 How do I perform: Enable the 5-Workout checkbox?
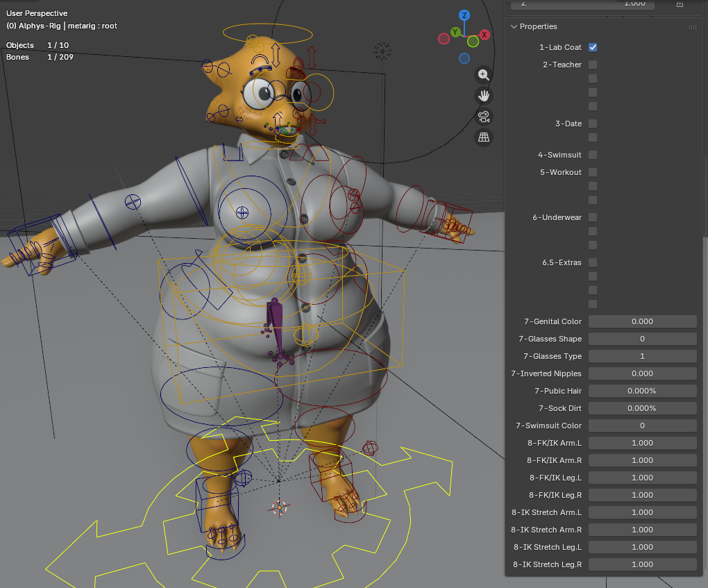click(593, 172)
